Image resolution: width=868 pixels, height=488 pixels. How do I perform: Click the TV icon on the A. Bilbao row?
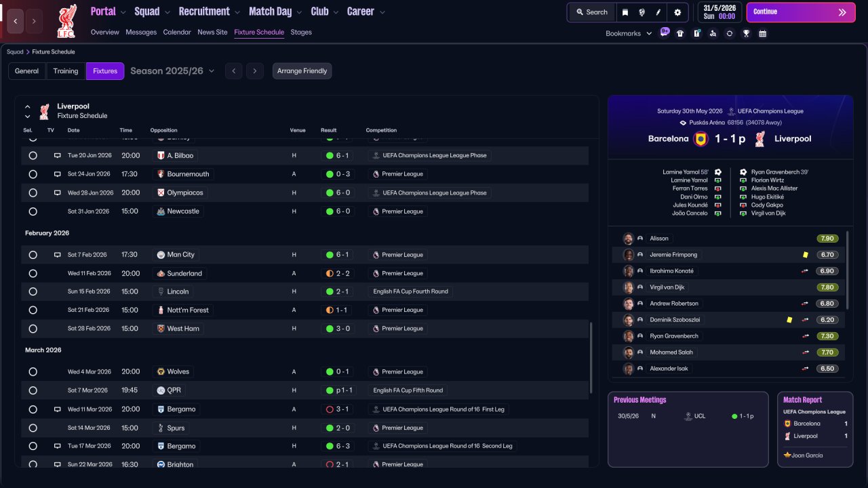pyautogui.click(x=58, y=155)
